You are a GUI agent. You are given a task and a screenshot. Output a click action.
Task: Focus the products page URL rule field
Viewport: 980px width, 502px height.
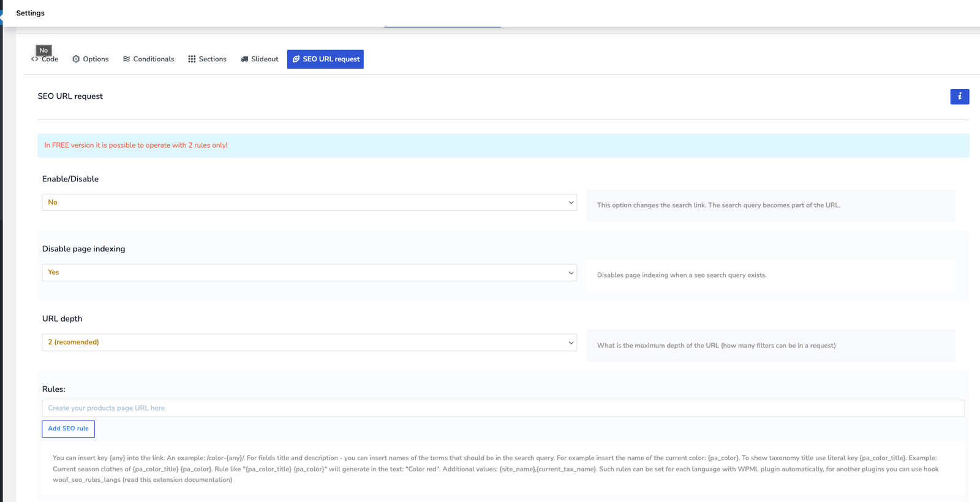coord(502,408)
